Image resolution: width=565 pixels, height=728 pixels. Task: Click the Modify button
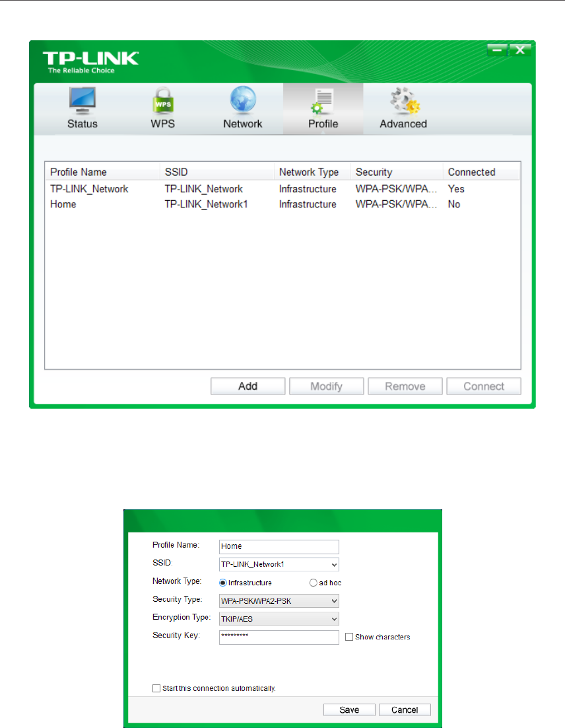click(x=327, y=386)
